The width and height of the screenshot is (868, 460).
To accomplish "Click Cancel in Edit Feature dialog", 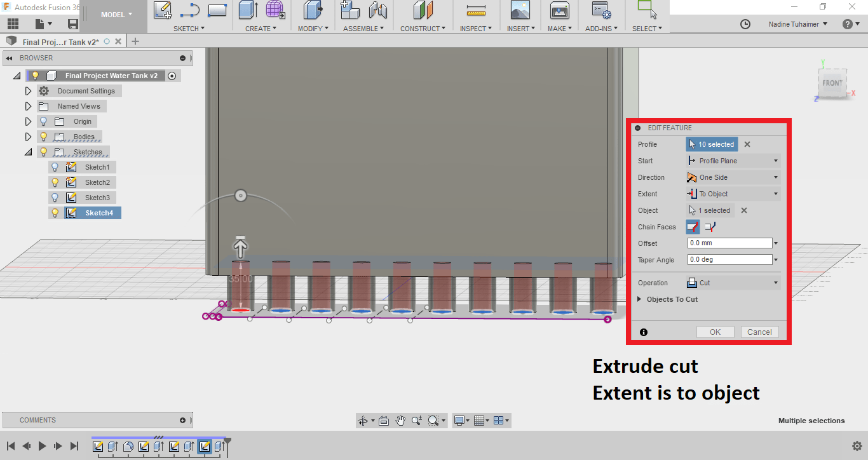I will (759, 332).
